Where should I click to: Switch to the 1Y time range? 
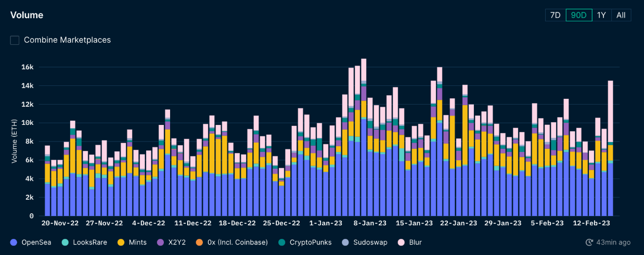[601, 15]
